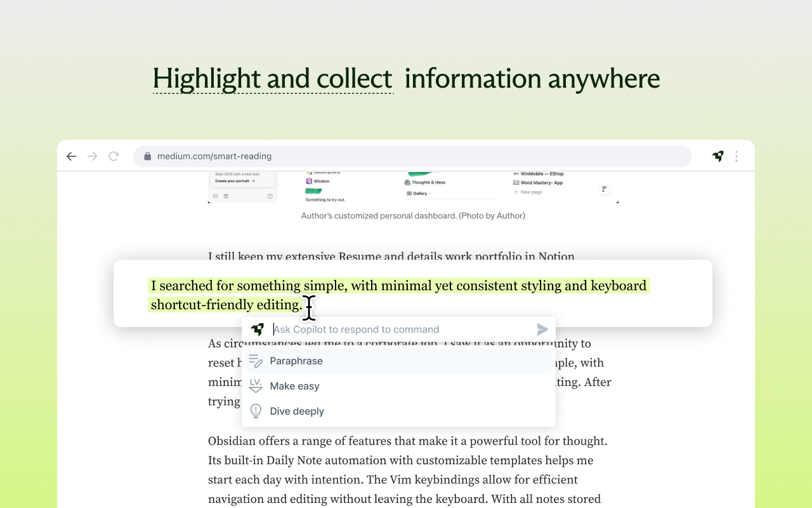Click the Copilot logo beside the command box
The image size is (812, 508).
[257, 330]
